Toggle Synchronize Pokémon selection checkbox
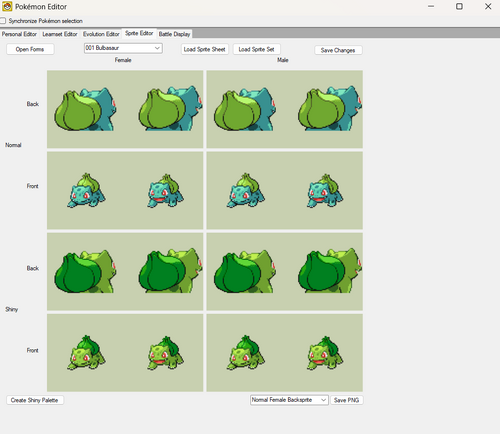 pyautogui.click(x=3, y=21)
